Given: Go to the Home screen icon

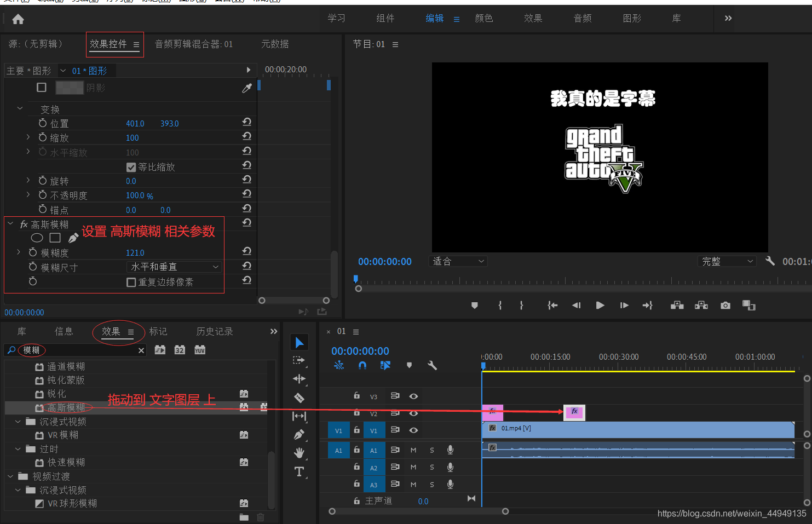Looking at the screenshot, I should pos(18,20).
